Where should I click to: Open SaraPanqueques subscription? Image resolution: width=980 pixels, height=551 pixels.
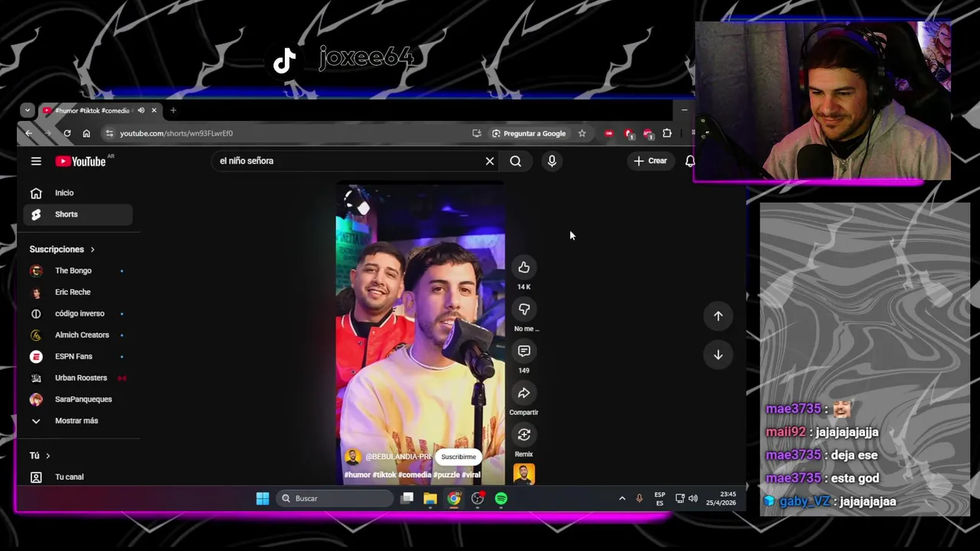(78, 399)
